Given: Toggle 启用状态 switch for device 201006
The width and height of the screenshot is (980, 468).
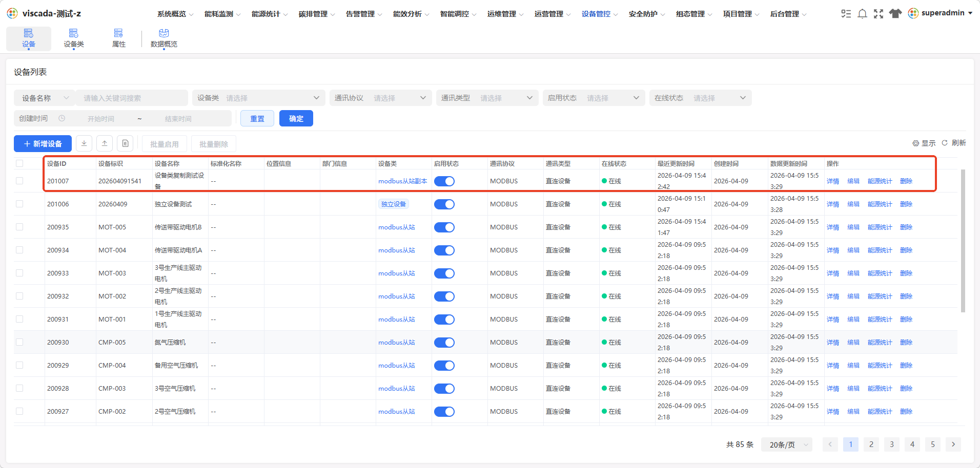Looking at the screenshot, I should click(x=444, y=204).
